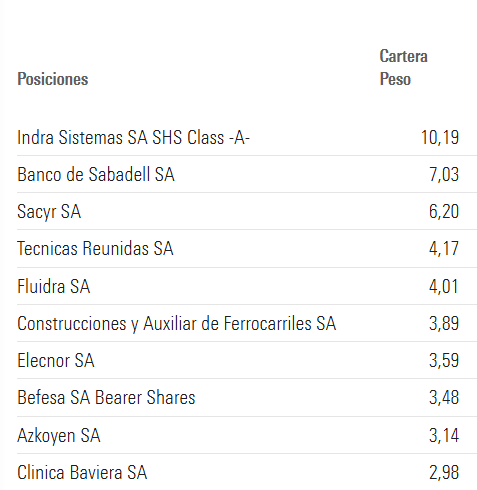Click the 2,98 Clinica Baviera weight
Viewport: 477px width, 490px height.
click(444, 472)
